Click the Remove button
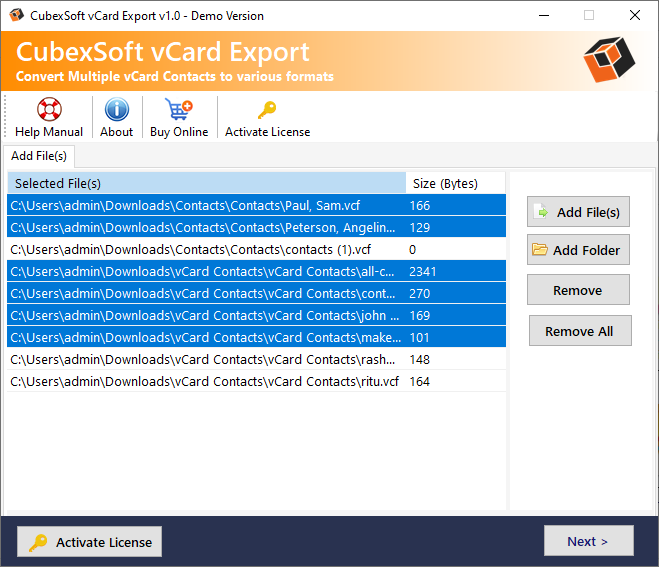The width and height of the screenshot is (659, 567). pyautogui.click(x=578, y=290)
